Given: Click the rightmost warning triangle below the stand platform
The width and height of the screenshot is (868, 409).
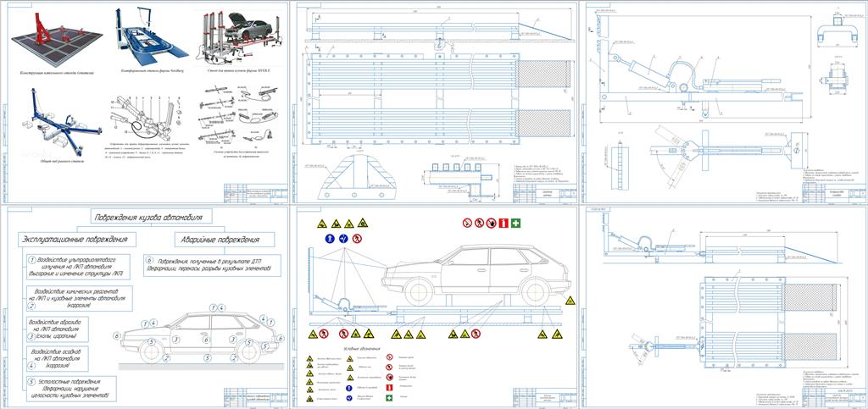Looking at the screenshot, I should coord(556,334).
